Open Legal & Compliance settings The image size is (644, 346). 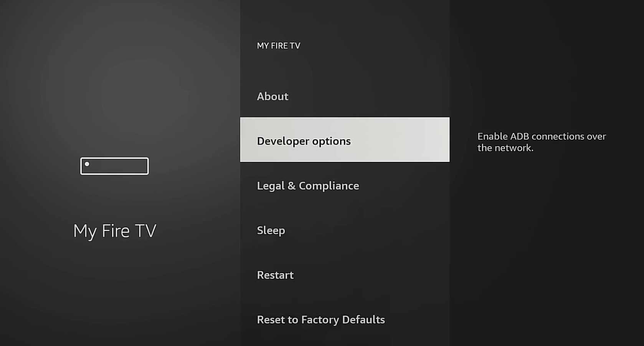click(x=308, y=186)
